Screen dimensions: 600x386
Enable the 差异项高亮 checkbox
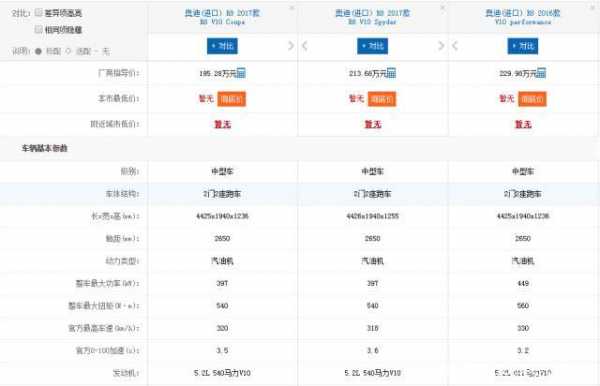[x=38, y=13]
